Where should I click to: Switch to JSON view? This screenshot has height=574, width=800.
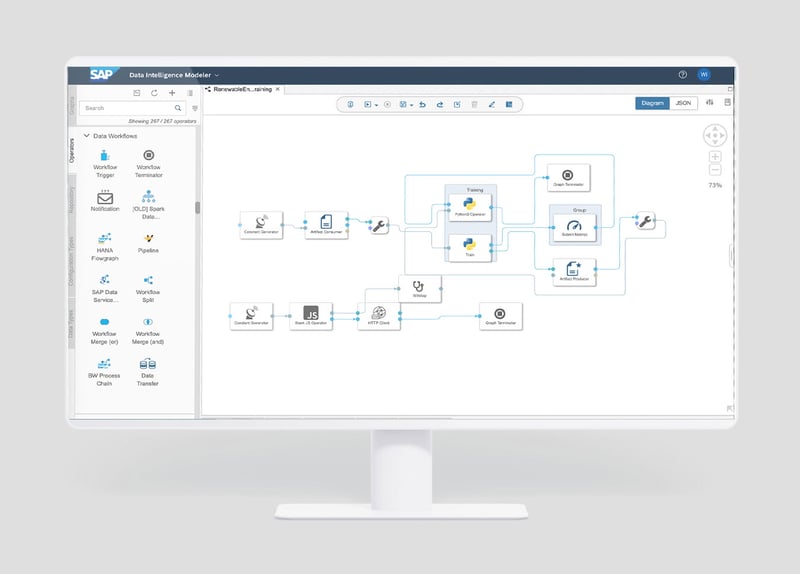[683, 103]
